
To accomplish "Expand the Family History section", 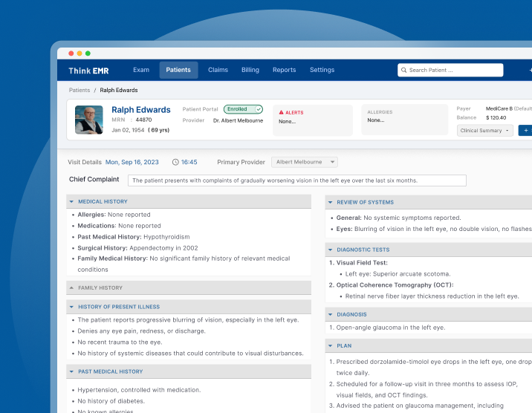I will tap(71, 287).
